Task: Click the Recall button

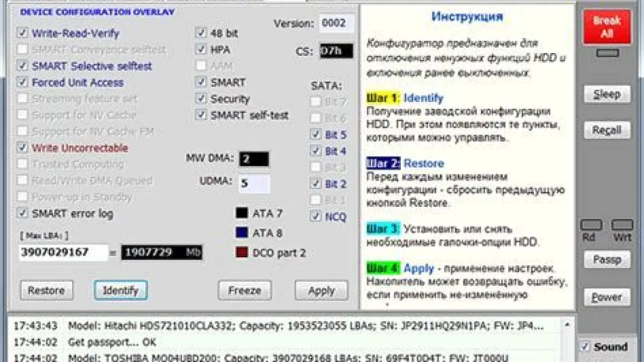Action: (x=607, y=130)
